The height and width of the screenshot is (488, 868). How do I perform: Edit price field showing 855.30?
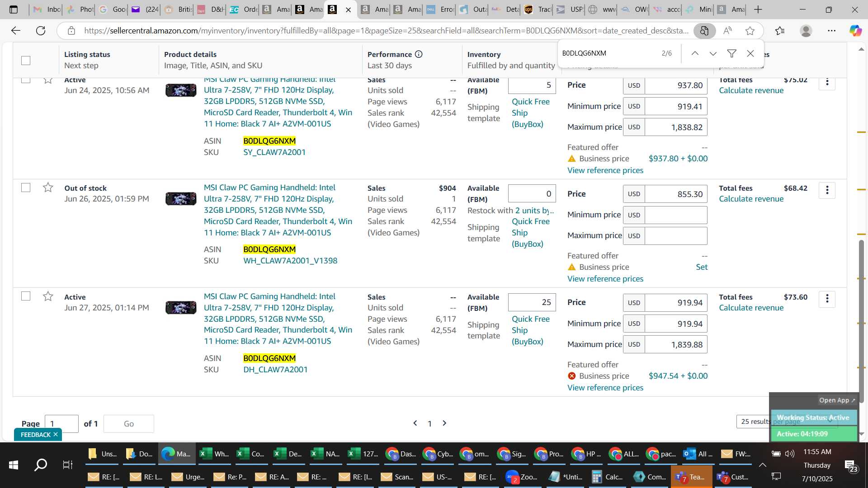(676, 194)
